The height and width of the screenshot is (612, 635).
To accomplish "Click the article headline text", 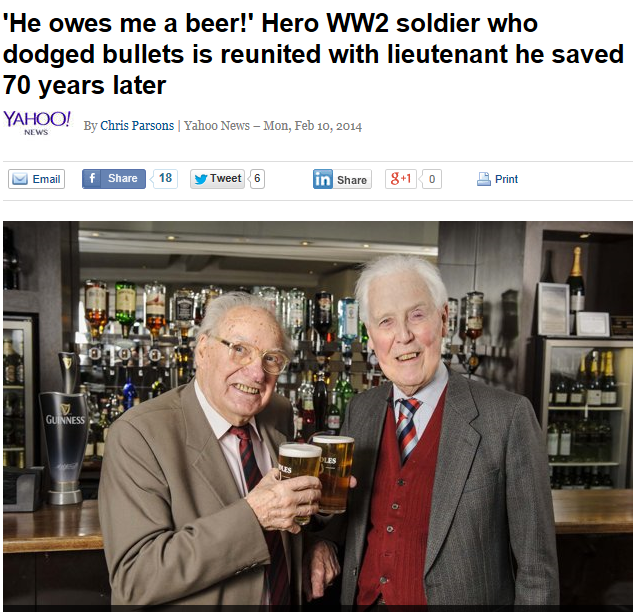I will (313, 54).
